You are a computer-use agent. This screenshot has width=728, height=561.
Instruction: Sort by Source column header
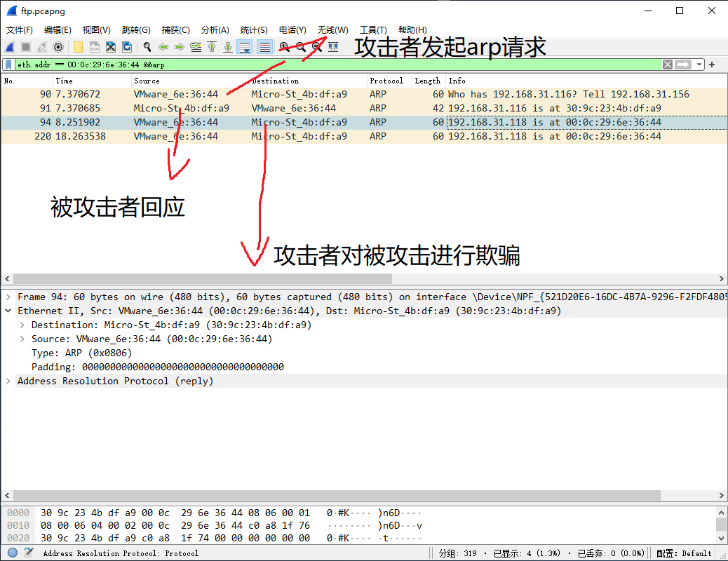(190, 81)
